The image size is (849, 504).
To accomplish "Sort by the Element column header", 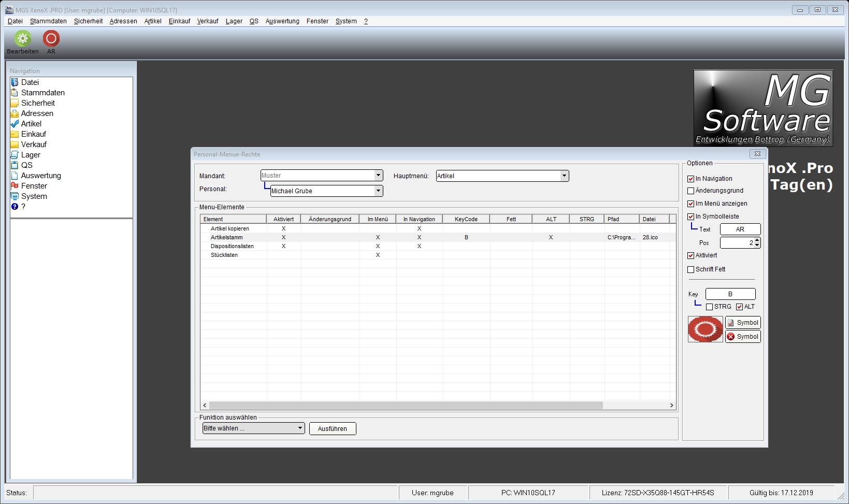I will click(234, 219).
